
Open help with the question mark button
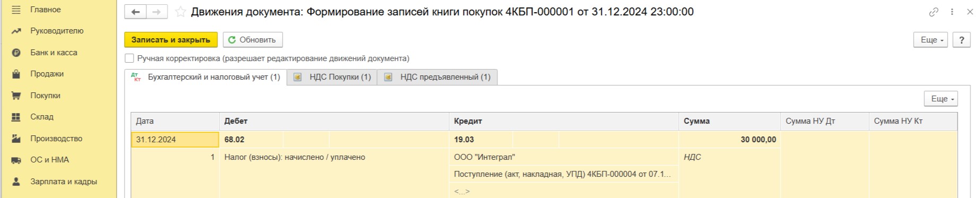(961, 40)
